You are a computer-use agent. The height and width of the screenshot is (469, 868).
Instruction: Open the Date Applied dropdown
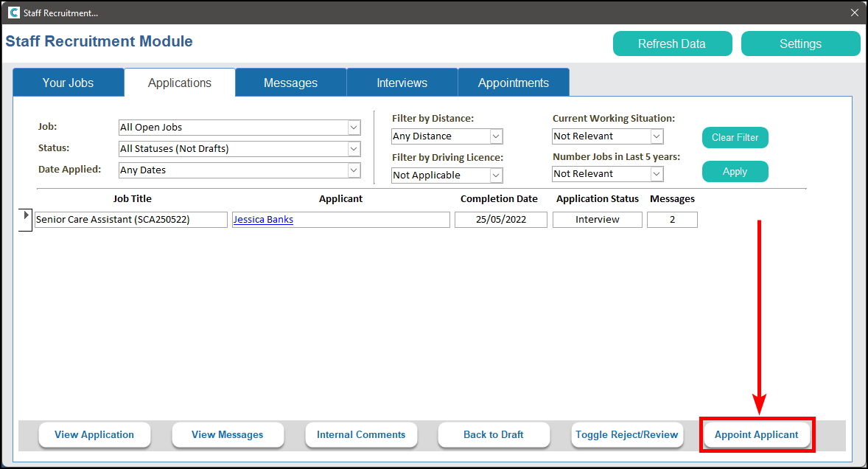click(354, 170)
